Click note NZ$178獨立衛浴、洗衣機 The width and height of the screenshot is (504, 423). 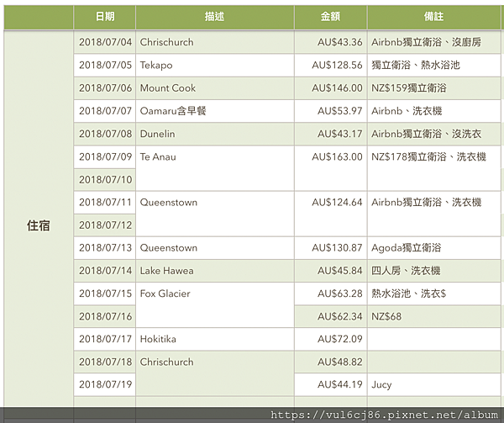click(434, 168)
